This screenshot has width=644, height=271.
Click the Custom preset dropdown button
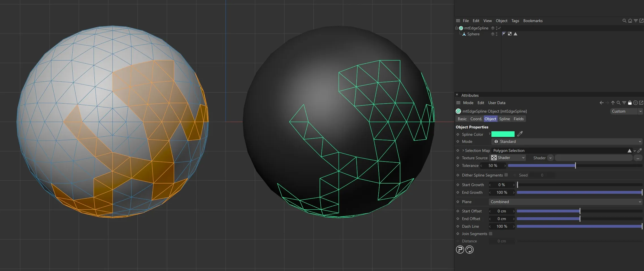[x=626, y=111]
